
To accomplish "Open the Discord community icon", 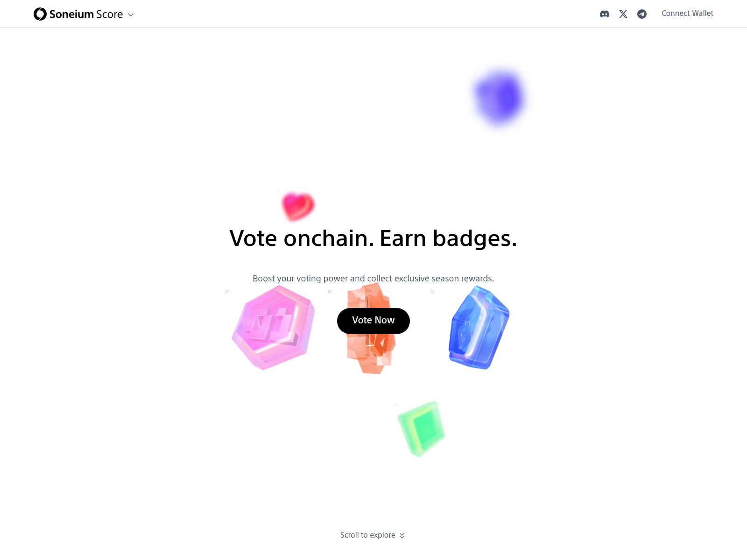I will point(605,14).
